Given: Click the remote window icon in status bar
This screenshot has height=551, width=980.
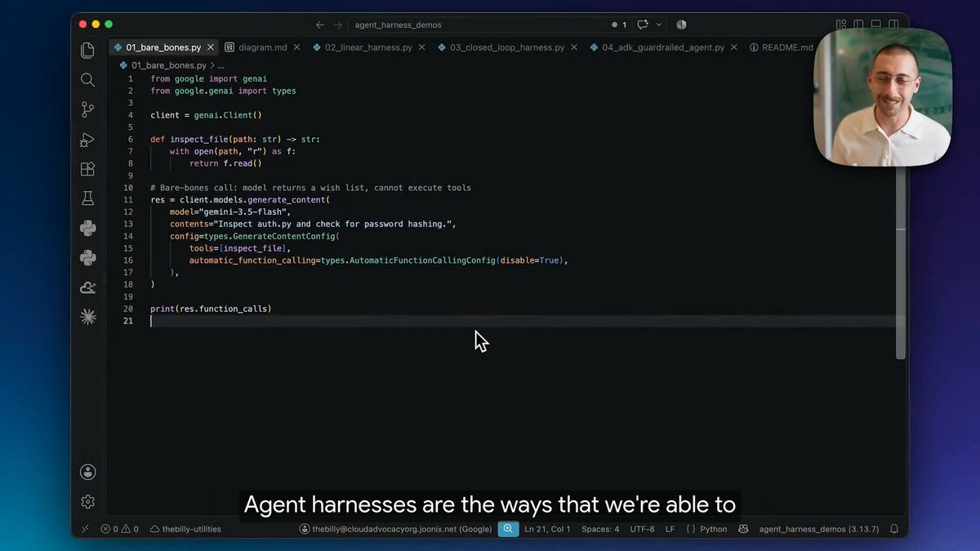Looking at the screenshot, I should 85,529.
